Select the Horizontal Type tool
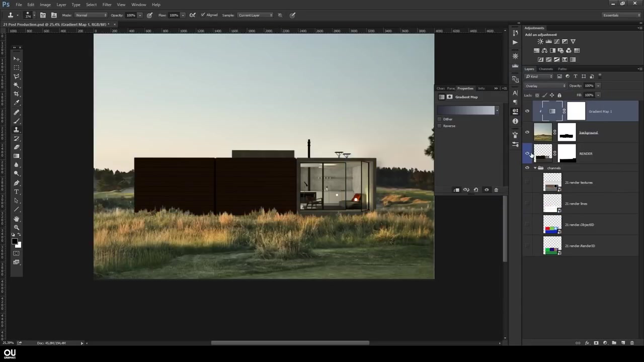Viewport: 644px width, 362px height. [17, 192]
